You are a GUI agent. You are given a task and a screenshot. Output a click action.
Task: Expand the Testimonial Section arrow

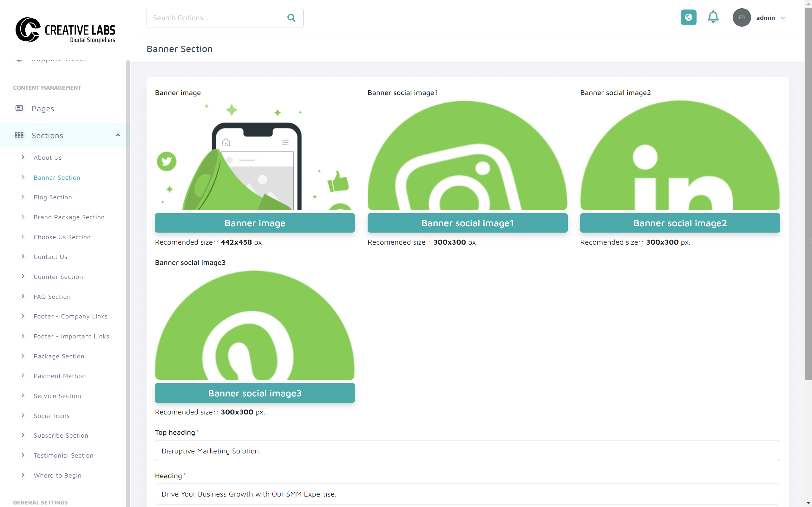(x=23, y=455)
